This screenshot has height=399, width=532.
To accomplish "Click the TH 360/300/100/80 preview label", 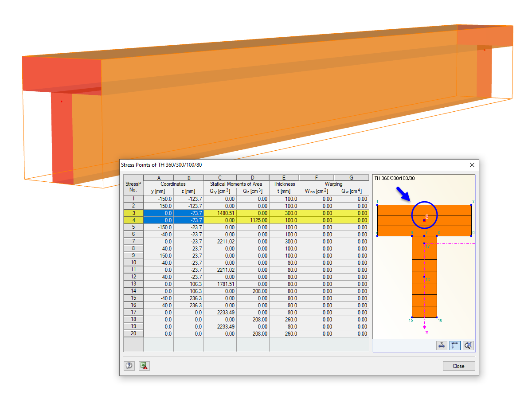I will click(x=395, y=178).
